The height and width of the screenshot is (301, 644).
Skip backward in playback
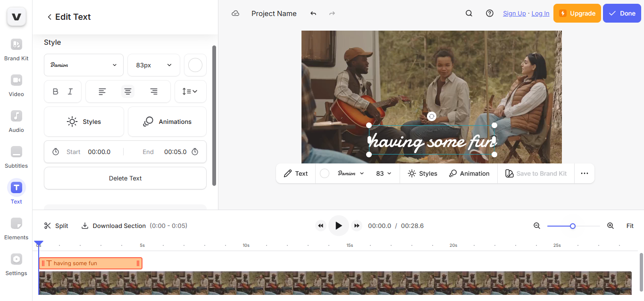321,226
